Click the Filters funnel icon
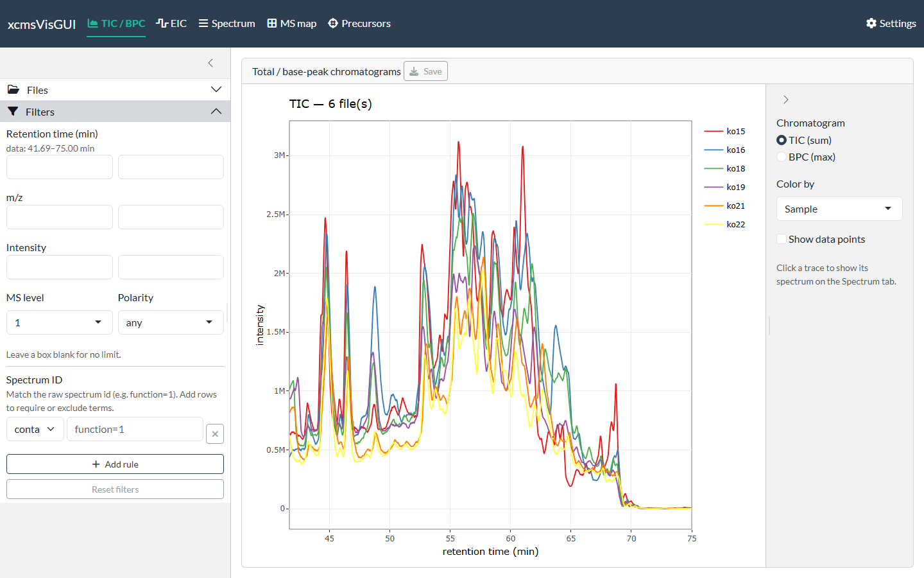Viewport: 924px width, 578px height. click(x=13, y=112)
